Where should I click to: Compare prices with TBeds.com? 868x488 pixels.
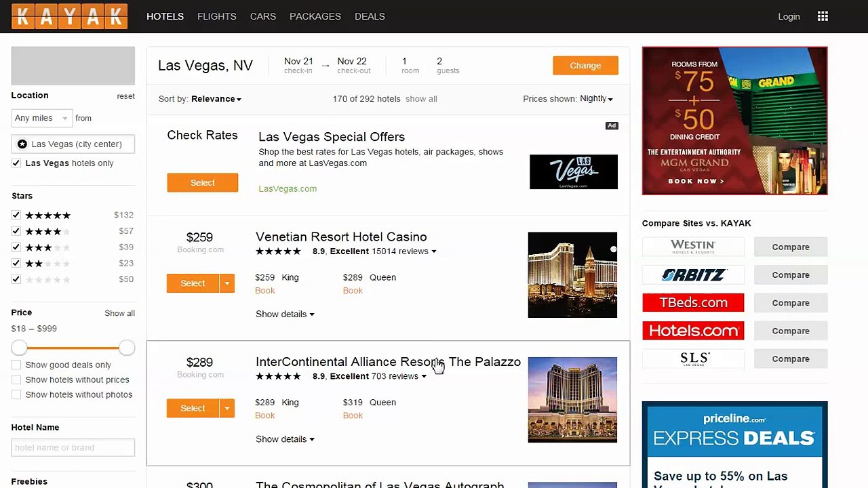[791, 302]
